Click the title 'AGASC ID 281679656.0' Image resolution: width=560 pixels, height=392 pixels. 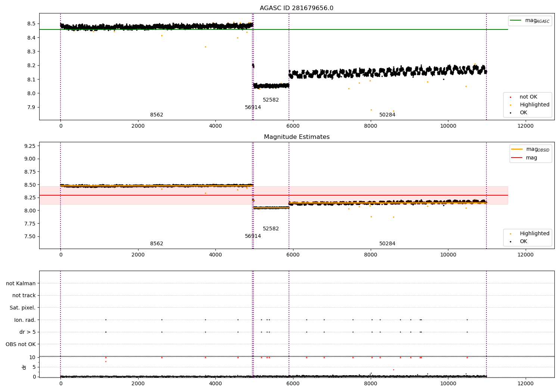tap(296, 8)
